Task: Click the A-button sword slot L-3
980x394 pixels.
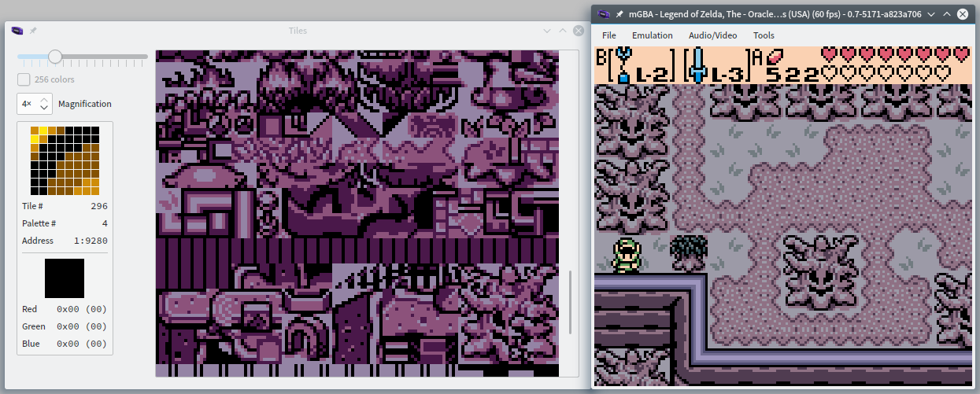Action: point(716,65)
